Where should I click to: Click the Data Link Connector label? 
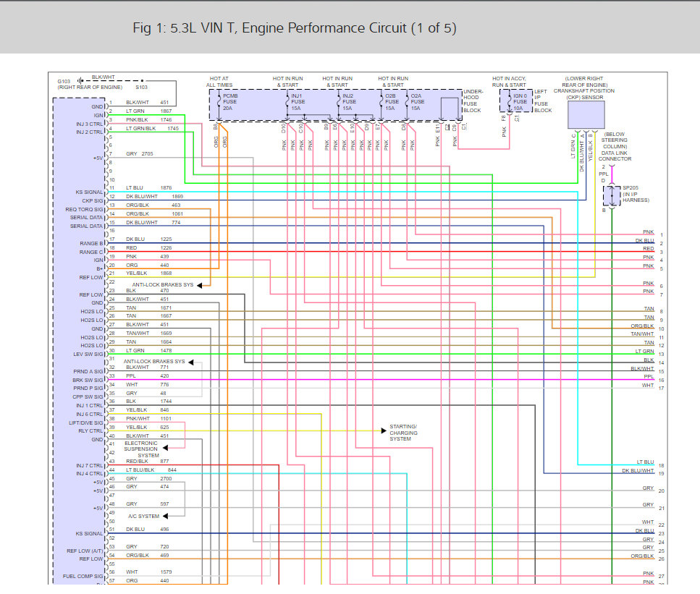coord(615,156)
